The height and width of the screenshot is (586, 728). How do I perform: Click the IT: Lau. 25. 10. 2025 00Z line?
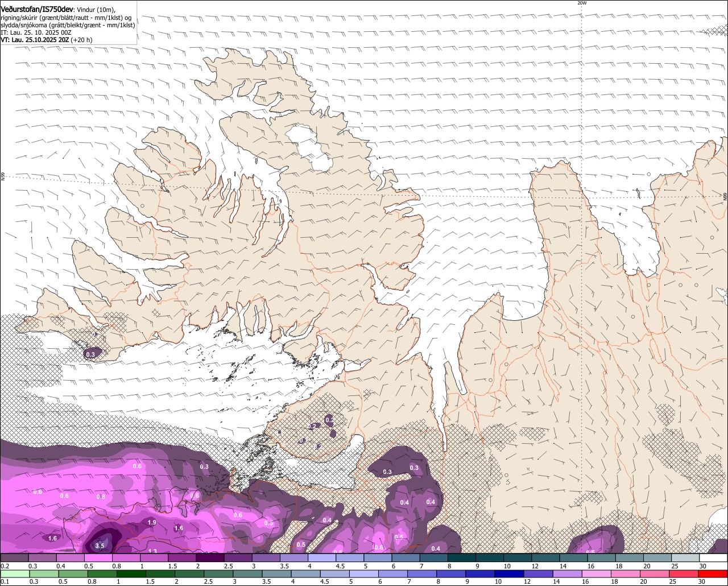(35, 32)
